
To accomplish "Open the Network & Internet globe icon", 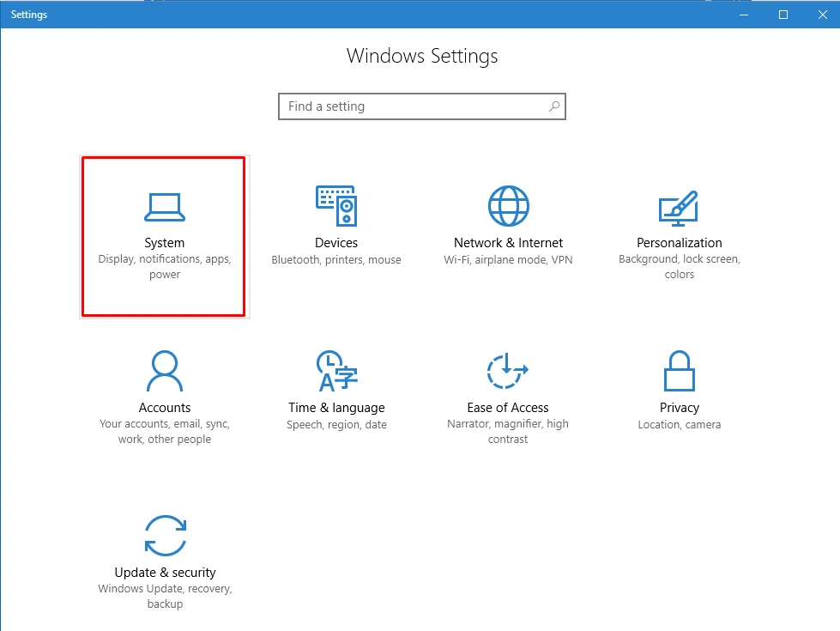I will 509,206.
